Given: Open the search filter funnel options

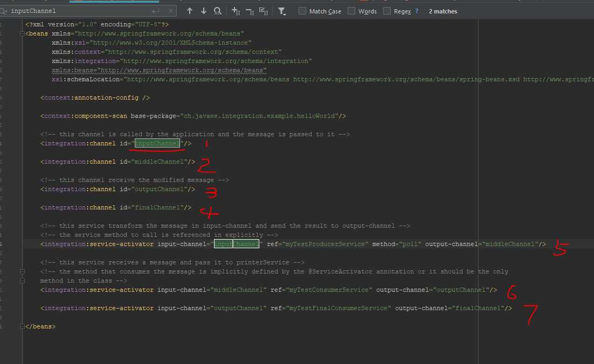Looking at the screenshot, I should (x=281, y=11).
